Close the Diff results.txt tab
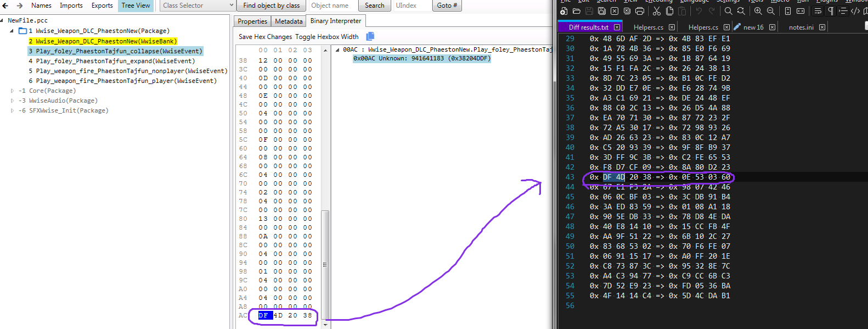The width and height of the screenshot is (868, 329). tap(617, 27)
